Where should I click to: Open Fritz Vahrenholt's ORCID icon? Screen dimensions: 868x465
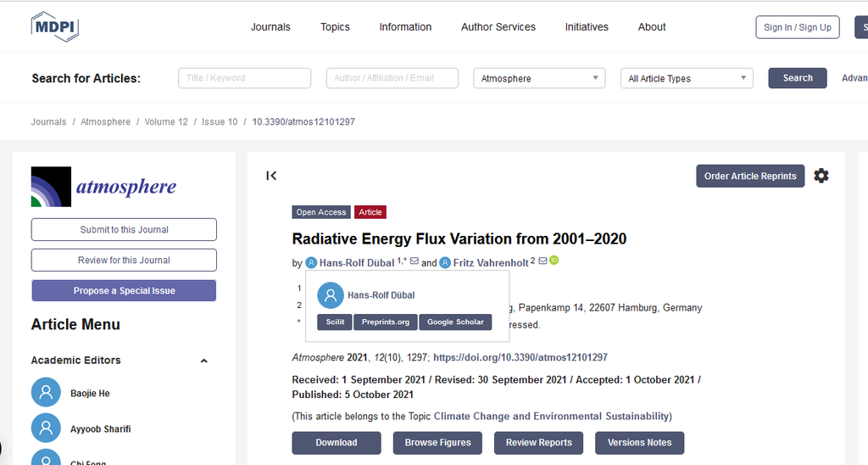click(x=554, y=261)
